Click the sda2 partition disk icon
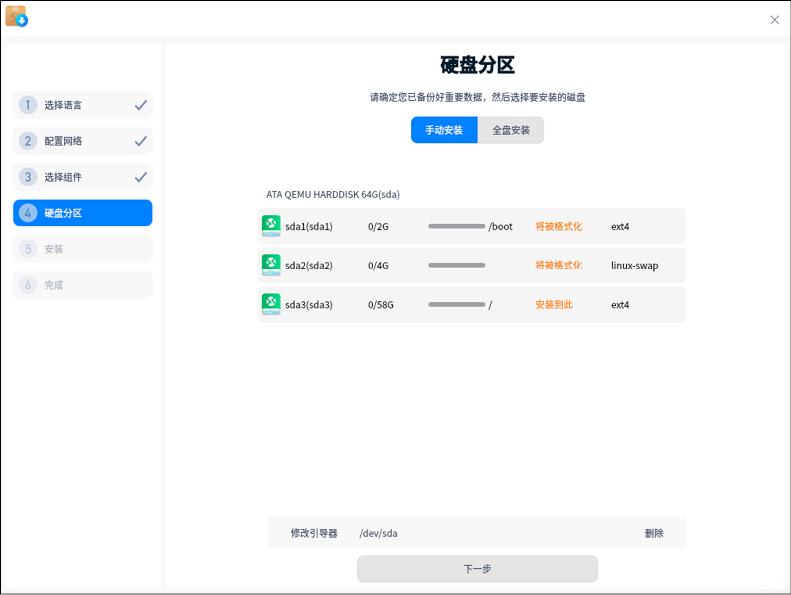This screenshot has height=595, width=791. click(x=271, y=265)
